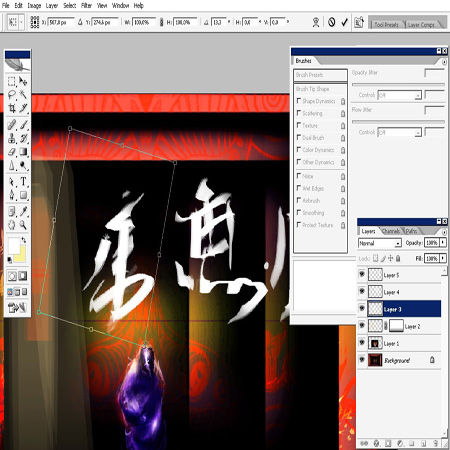Select the Healing Brush tool
The height and width of the screenshot is (450, 450).
tap(12, 125)
